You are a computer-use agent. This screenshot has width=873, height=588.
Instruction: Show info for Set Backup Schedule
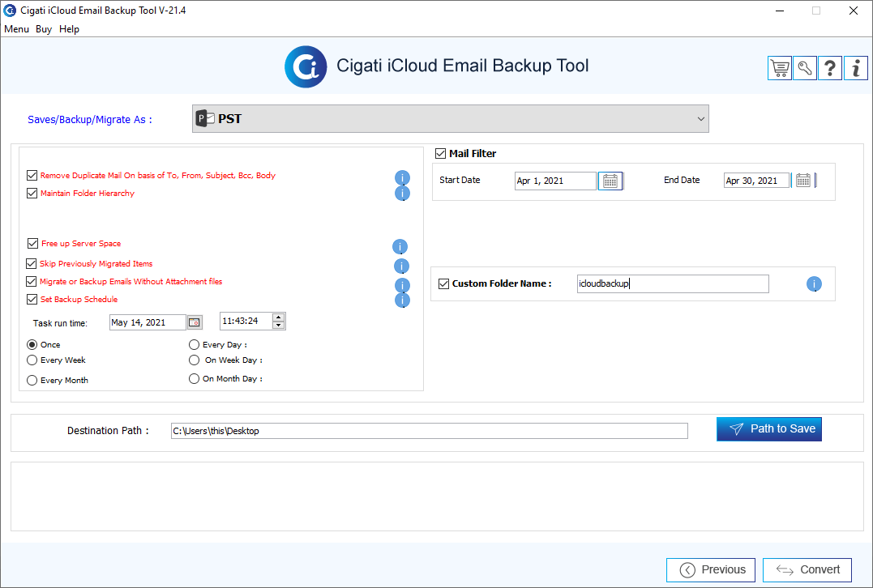click(402, 300)
